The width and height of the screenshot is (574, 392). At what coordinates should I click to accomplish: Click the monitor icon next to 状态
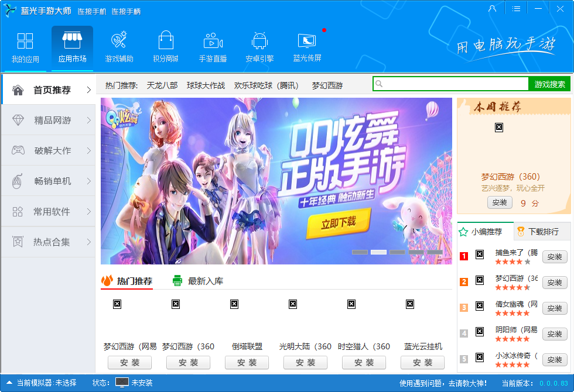click(122, 383)
